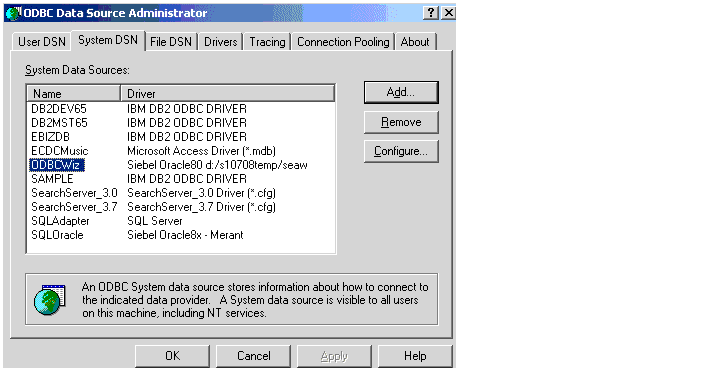Click the Siebel Oracle80 driver cell
Image resolution: width=720 pixels, height=370 pixels.
click(x=217, y=165)
